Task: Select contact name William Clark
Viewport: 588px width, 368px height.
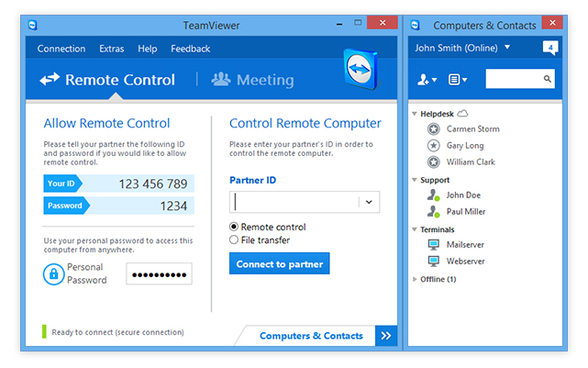Action: click(471, 162)
